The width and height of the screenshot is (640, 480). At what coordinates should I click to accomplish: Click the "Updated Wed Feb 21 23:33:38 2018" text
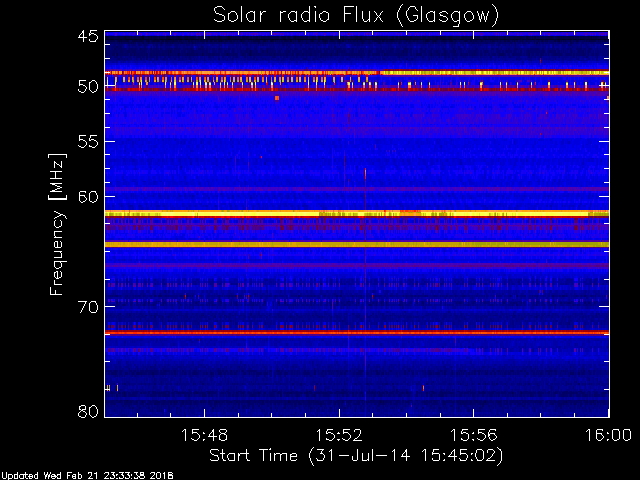click(x=87, y=476)
